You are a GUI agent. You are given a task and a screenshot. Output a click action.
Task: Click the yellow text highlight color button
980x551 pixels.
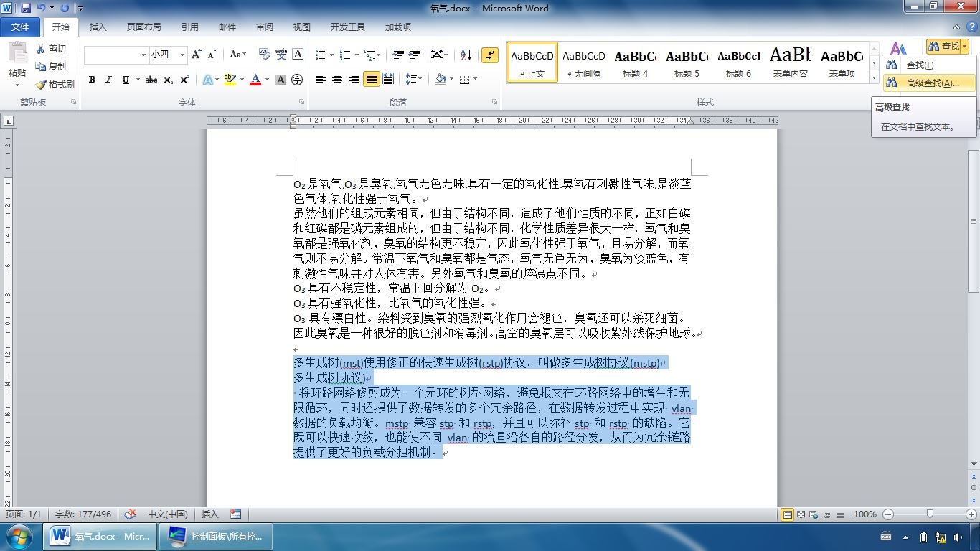tap(230, 80)
